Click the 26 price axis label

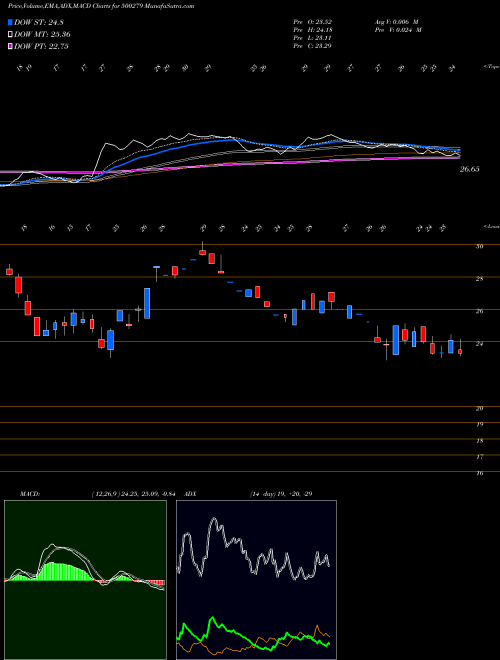(479, 311)
